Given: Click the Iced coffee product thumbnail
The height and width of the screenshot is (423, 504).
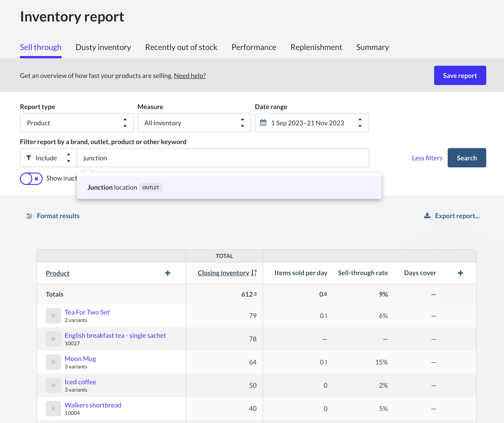Looking at the screenshot, I should [53, 385].
